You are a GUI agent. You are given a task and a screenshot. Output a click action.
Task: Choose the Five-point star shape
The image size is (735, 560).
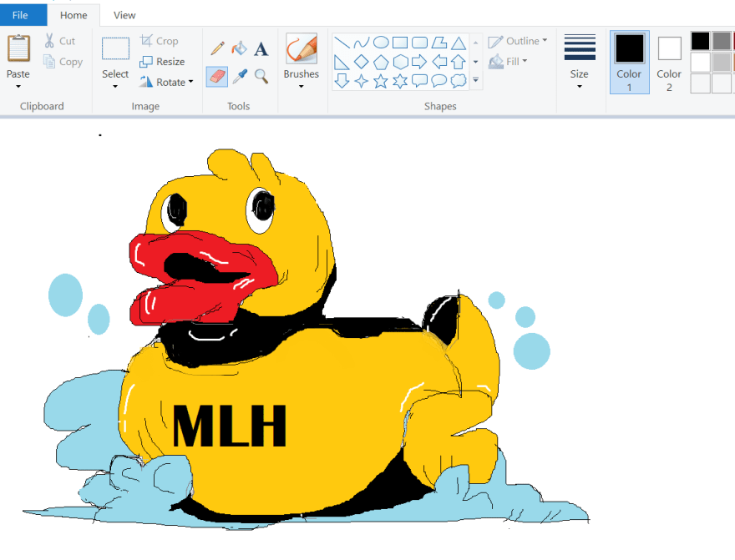point(381,81)
